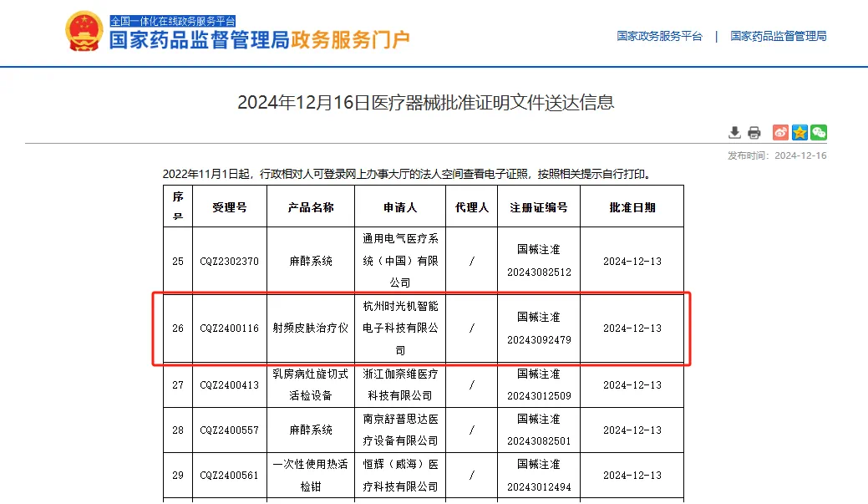
Task: Click registration number 国械注准20243092479
Action: (x=539, y=328)
